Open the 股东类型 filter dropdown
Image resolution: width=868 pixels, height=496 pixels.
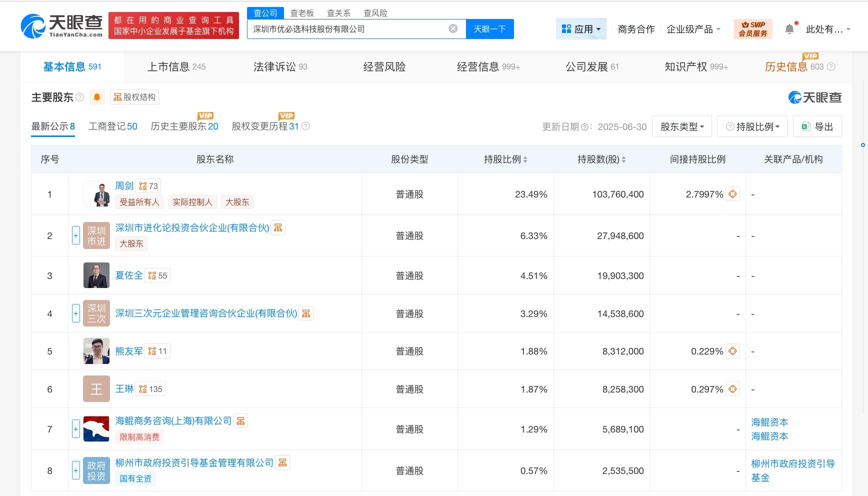(682, 126)
